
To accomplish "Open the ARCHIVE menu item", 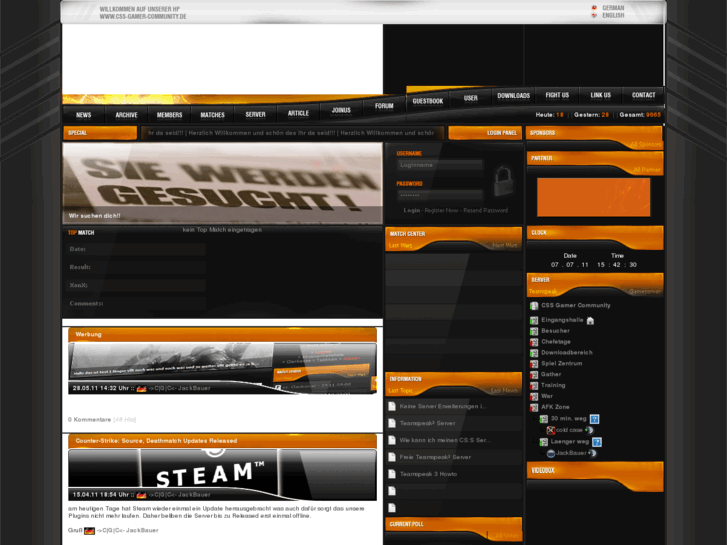I will tap(126, 115).
